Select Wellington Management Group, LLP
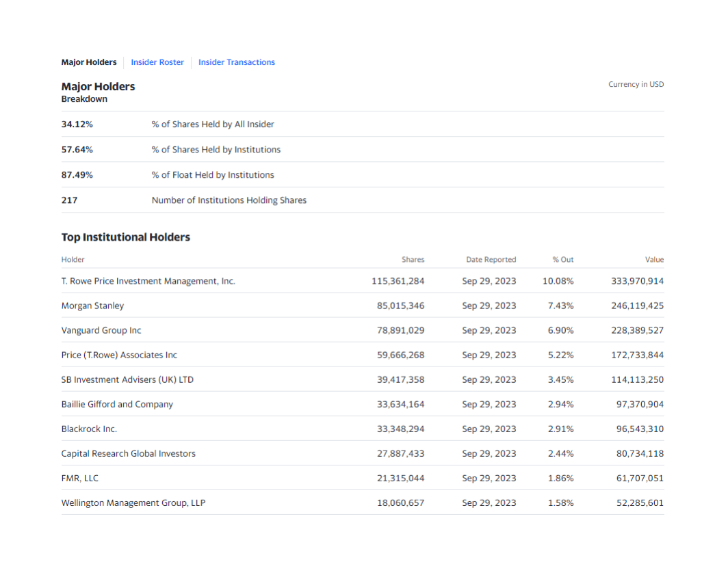 [x=133, y=502]
